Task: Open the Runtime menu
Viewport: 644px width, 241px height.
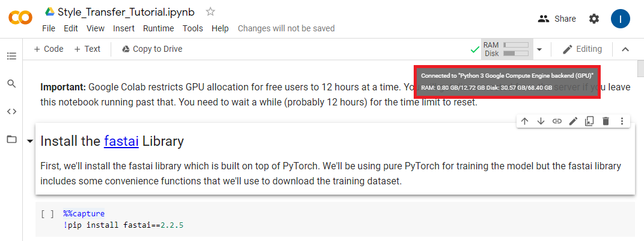Action: (159, 28)
